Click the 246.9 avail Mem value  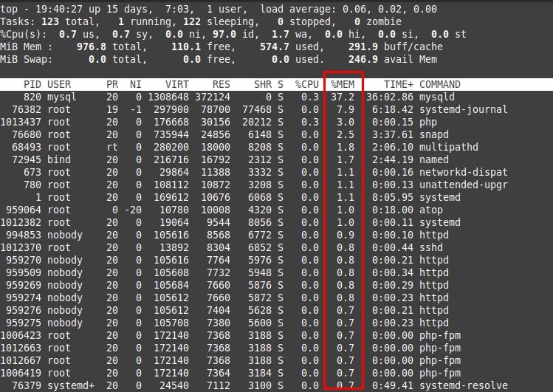(x=363, y=59)
